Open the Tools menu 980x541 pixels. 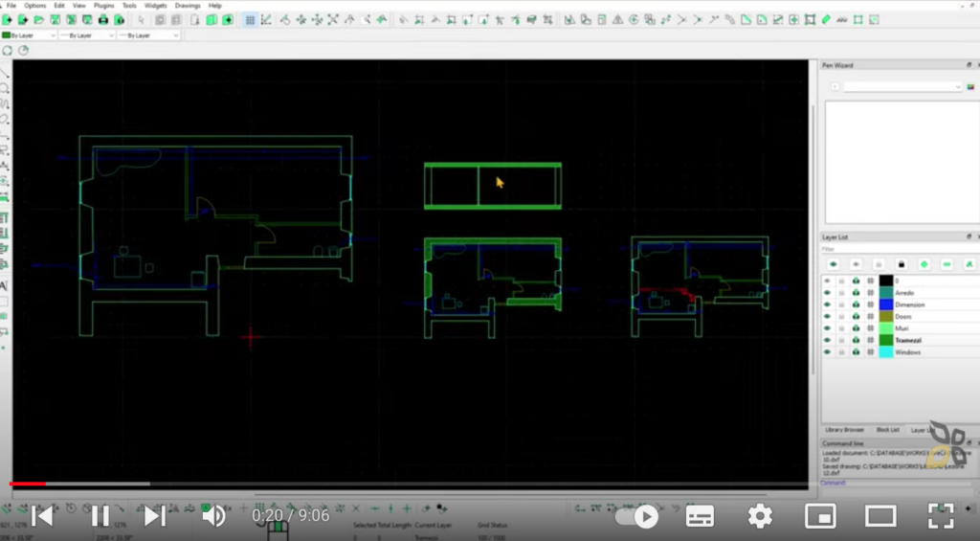point(129,6)
